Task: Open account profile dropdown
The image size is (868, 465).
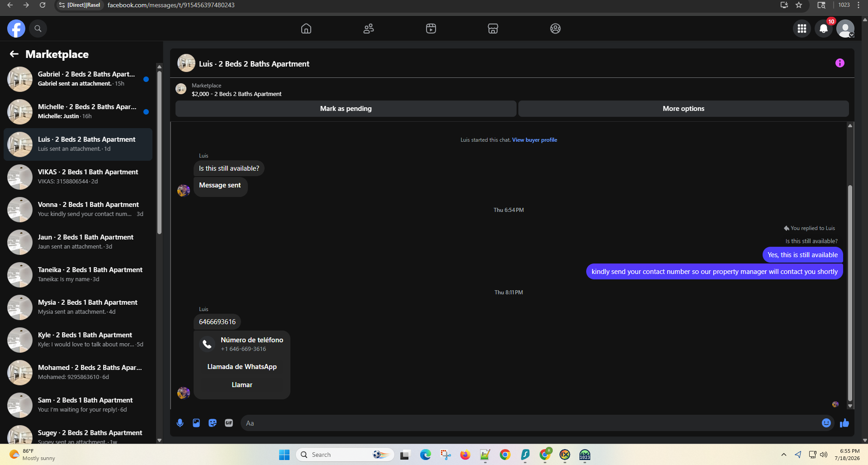Action: 845,29
